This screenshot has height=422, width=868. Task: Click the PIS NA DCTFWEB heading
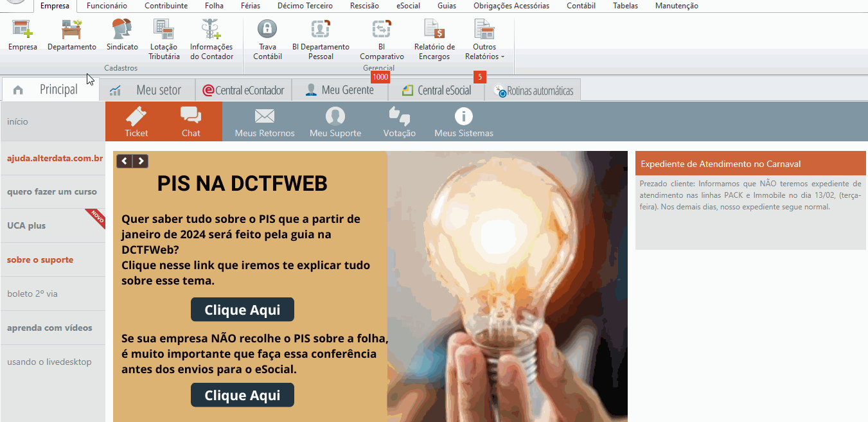(242, 184)
